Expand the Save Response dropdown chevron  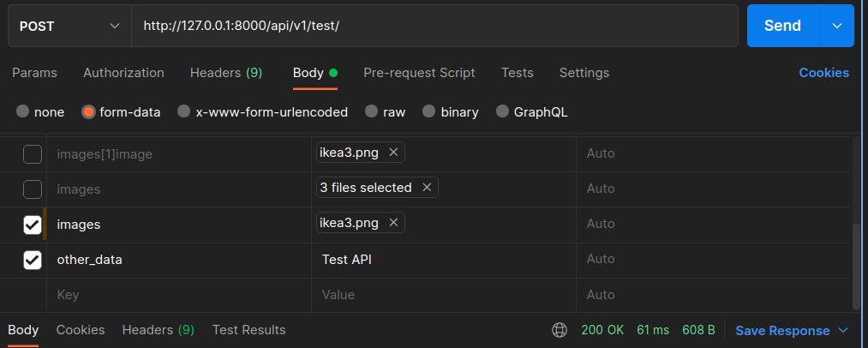point(842,331)
